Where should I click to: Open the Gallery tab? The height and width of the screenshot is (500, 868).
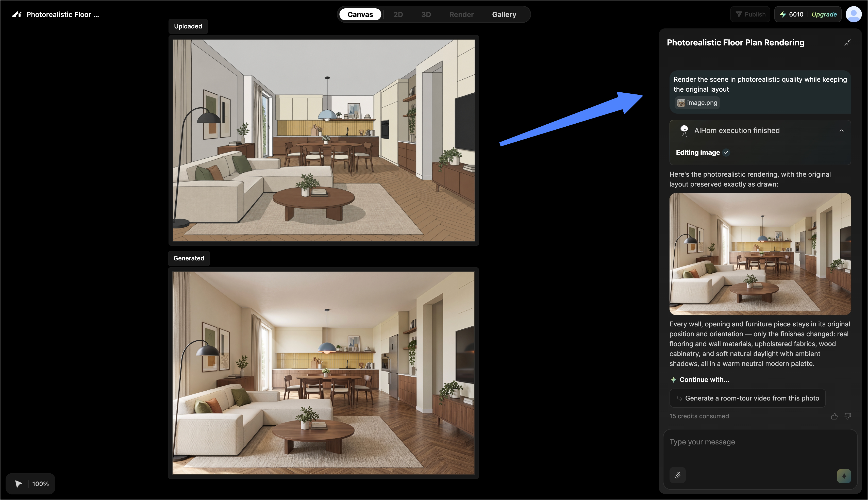(504, 14)
